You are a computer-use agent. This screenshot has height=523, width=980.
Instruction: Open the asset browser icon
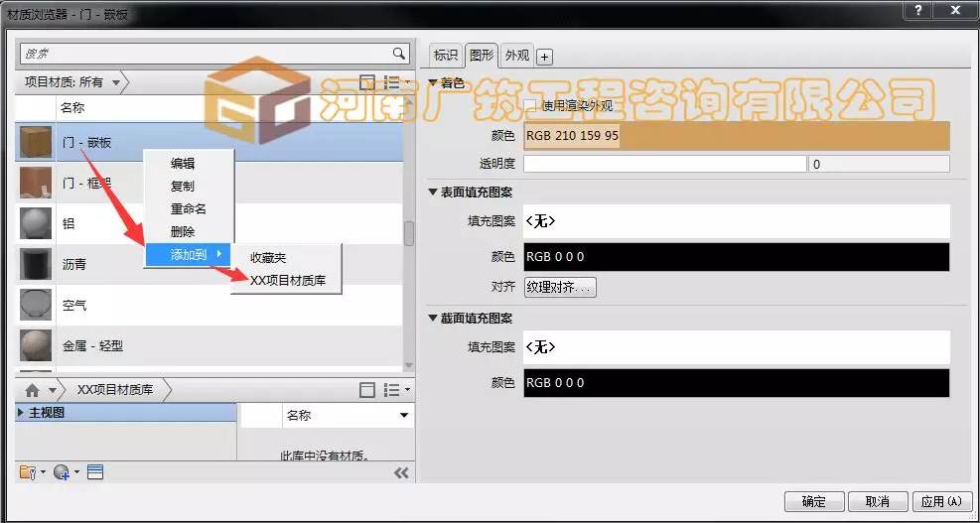tap(95, 472)
